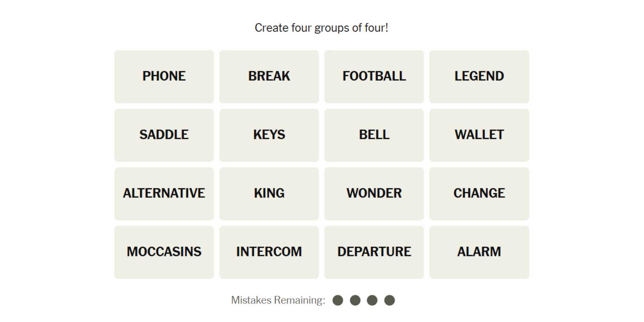Select the PHONE word tile
The width and height of the screenshot is (644, 322).
tap(164, 76)
